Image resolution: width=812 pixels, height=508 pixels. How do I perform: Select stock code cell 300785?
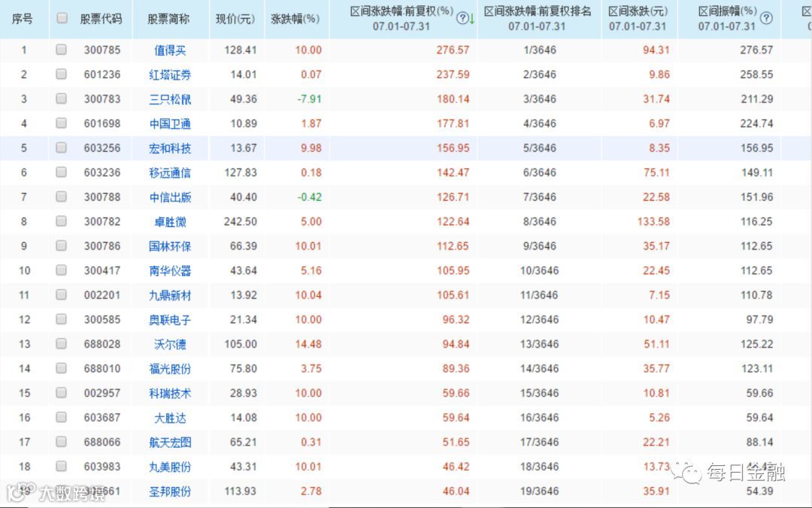click(102, 50)
